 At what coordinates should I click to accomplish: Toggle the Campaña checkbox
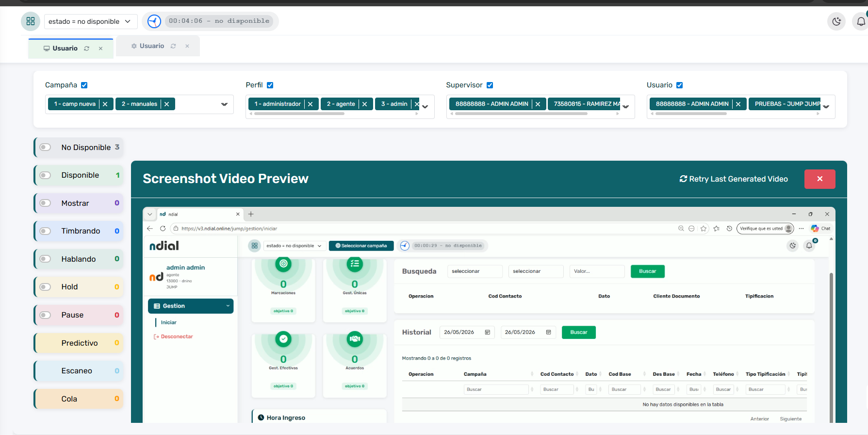[84, 85]
